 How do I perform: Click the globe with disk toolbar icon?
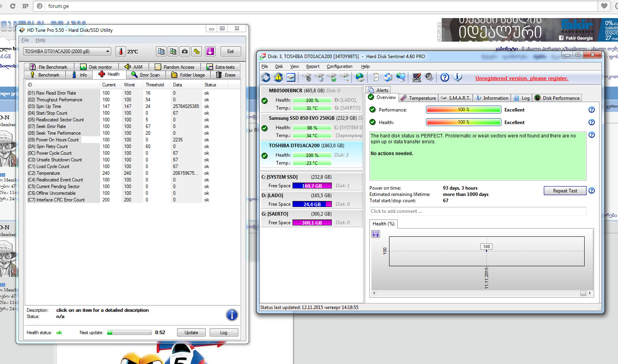(x=360, y=77)
